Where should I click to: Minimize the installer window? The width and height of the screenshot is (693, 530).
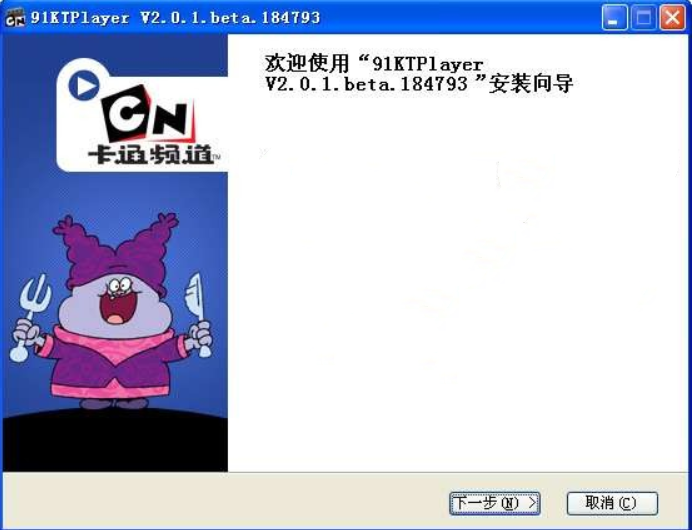pyautogui.click(x=614, y=18)
